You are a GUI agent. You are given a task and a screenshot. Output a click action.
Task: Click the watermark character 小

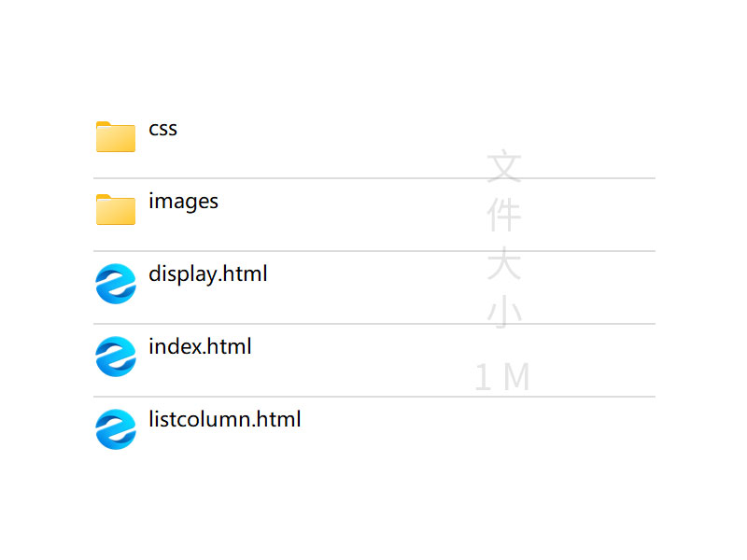(504, 314)
